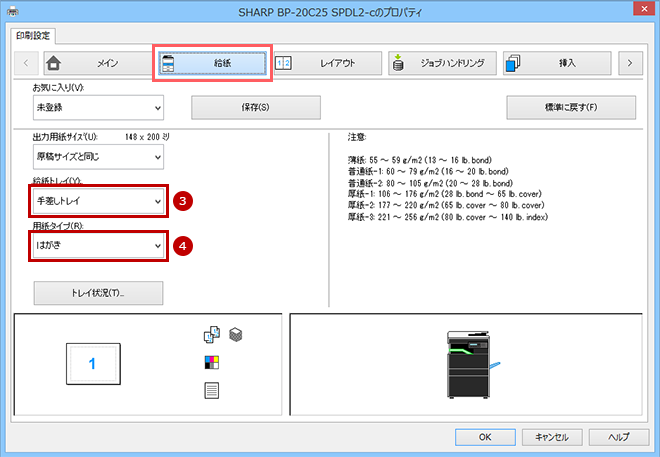Click the left tab-scroll arrow

click(x=26, y=63)
